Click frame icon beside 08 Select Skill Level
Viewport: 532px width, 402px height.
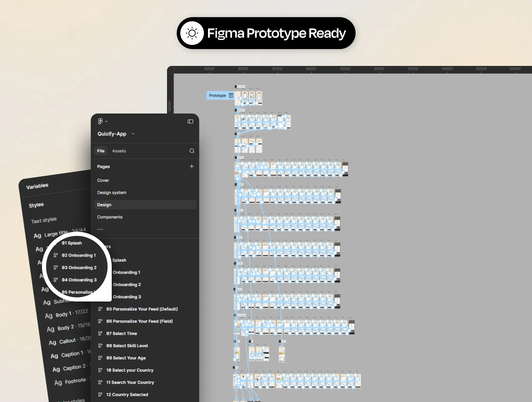pos(100,346)
